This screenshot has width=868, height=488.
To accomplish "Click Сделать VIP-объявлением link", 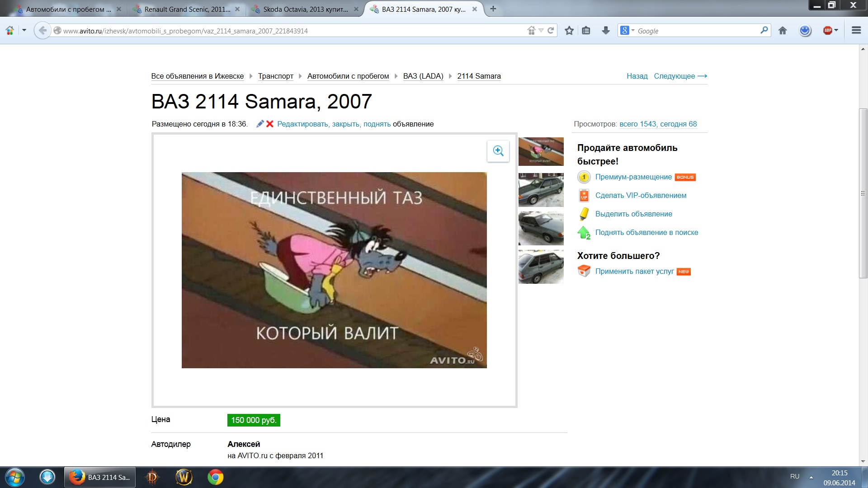I will [641, 196].
